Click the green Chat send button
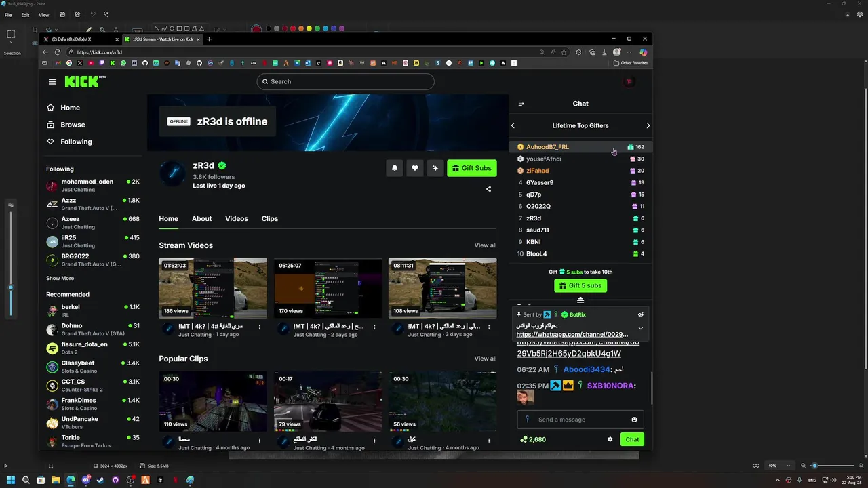The height and width of the screenshot is (488, 868). point(632,439)
